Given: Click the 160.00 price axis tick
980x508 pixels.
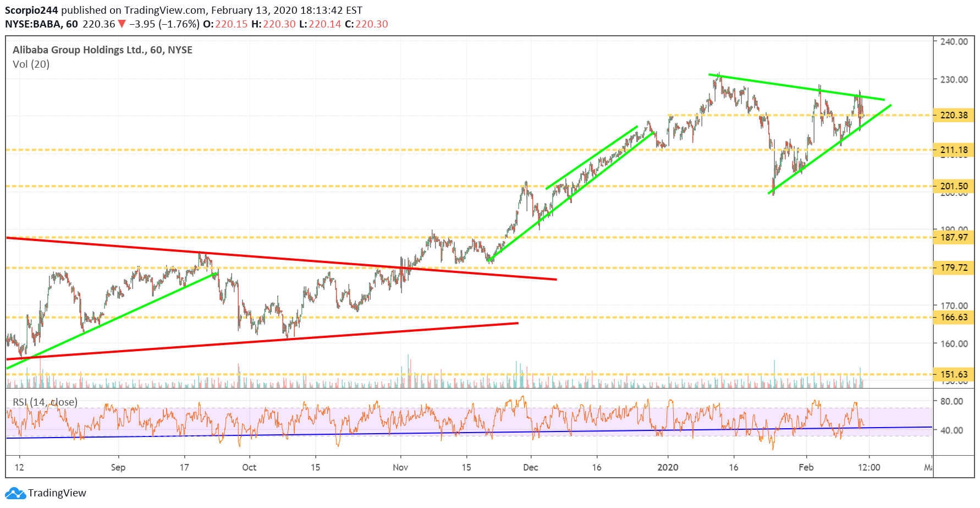Looking at the screenshot, I should pyautogui.click(x=954, y=343).
